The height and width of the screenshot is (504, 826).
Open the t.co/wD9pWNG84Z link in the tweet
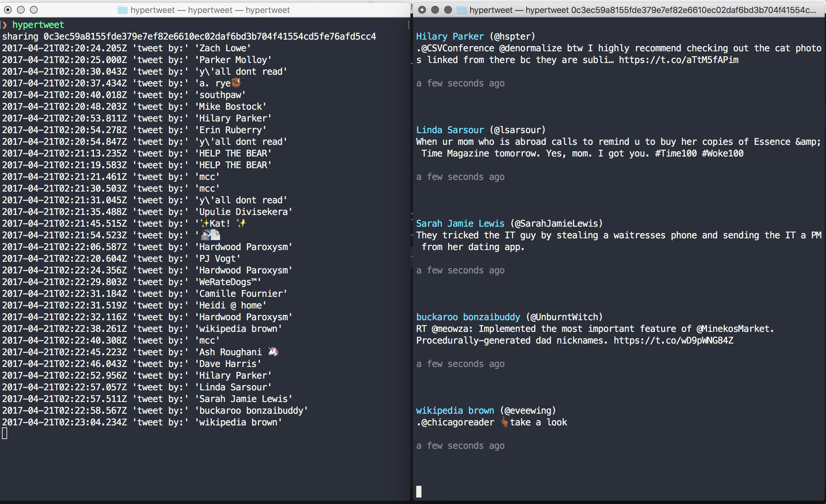point(673,340)
